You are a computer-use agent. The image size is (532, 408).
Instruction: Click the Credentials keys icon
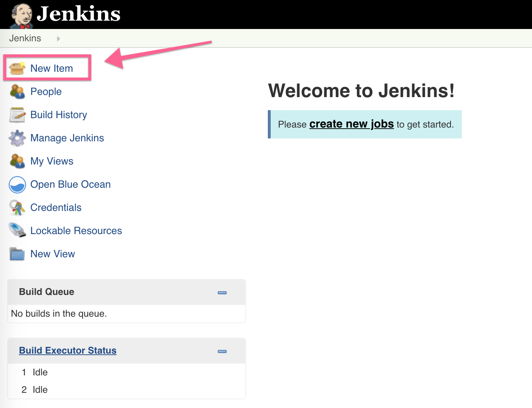click(17, 208)
